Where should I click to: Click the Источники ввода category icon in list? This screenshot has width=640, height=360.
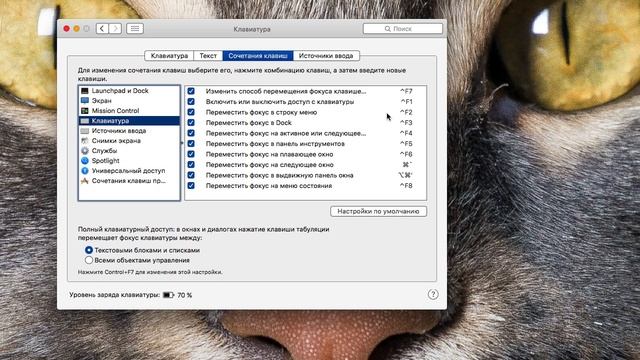84,131
